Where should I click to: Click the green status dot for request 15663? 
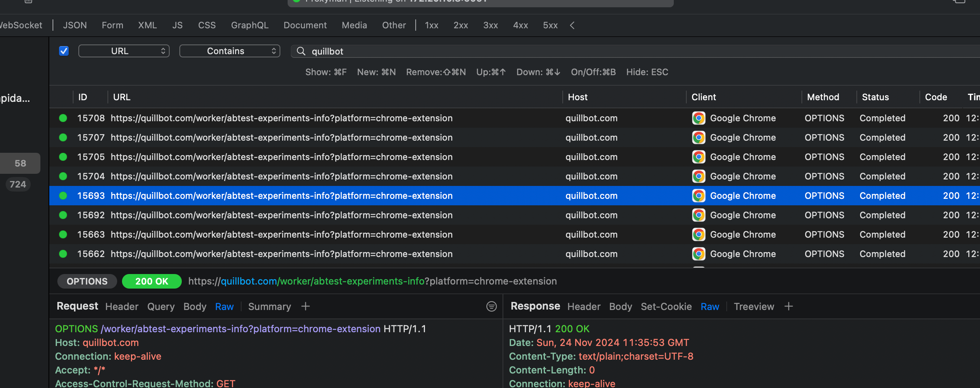coord(63,234)
